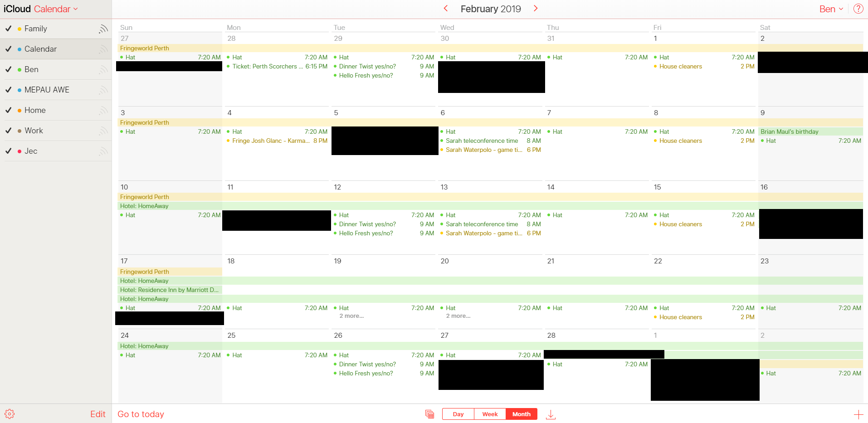Open sharing options for Jec calendar
868x423 pixels.
[x=103, y=151]
